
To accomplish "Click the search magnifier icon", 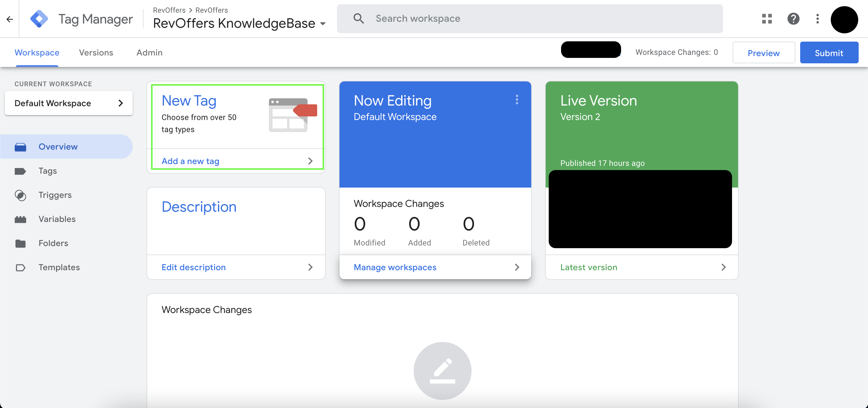I will pyautogui.click(x=358, y=18).
